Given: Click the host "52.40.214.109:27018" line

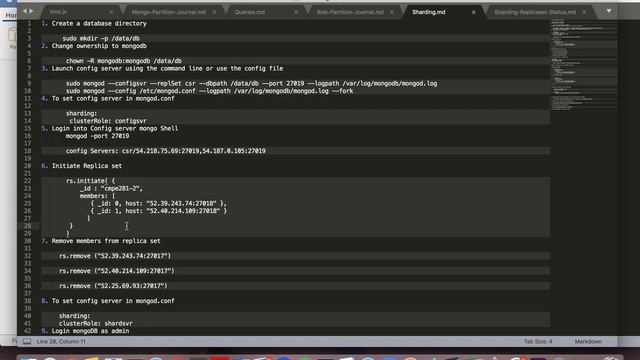Looking at the screenshot, I should click(158, 211).
